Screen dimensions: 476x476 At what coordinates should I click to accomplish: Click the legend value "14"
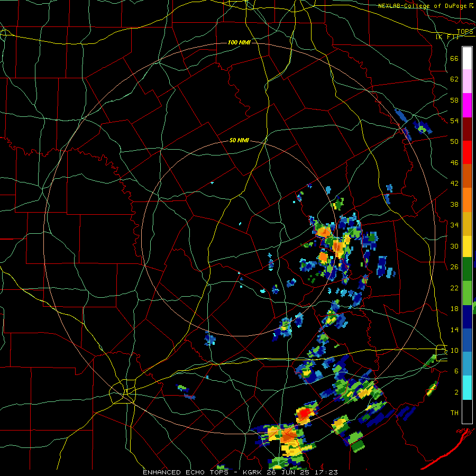(454, 329)
